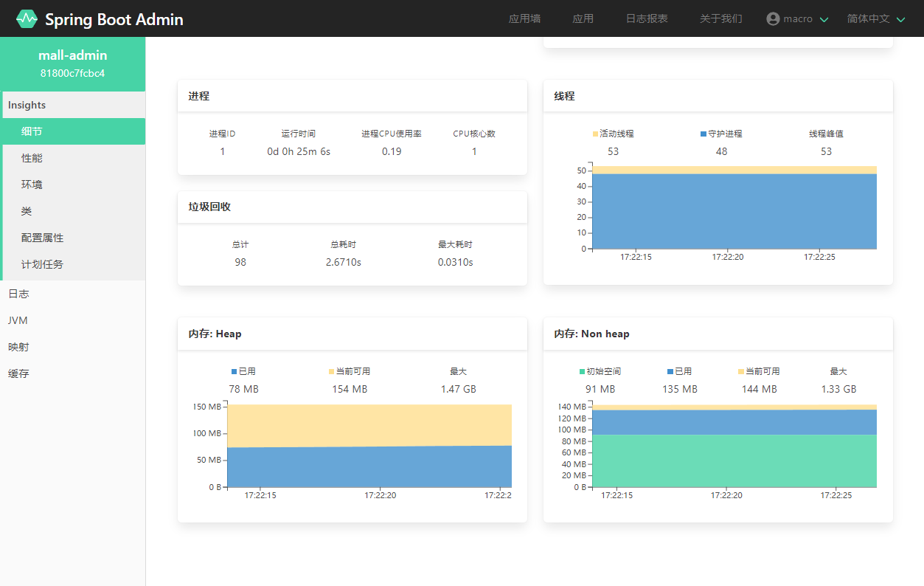Click the Spring Boot Admin hexagon logo
Image resolution: width=924 pixels, height=586 pixels.
coord(27,18)
